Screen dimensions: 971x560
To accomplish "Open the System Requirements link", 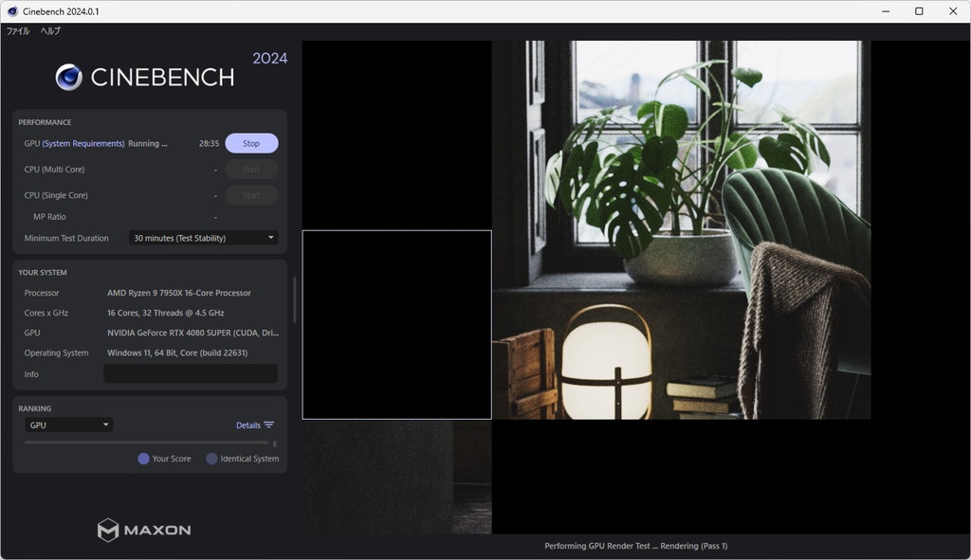I will pos(83,144).
